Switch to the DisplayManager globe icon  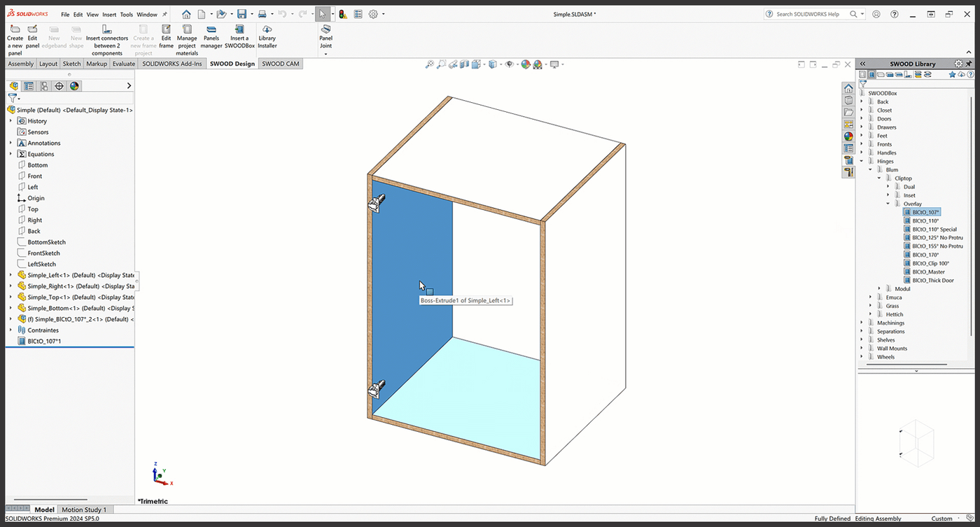pos(73,85)
